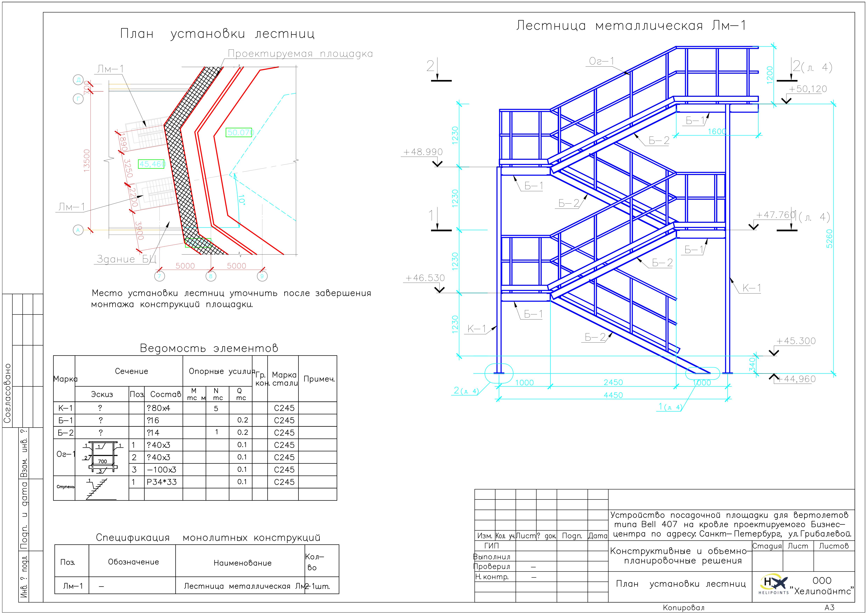Click the 'Эскиз' sub-header

point(102,394)
